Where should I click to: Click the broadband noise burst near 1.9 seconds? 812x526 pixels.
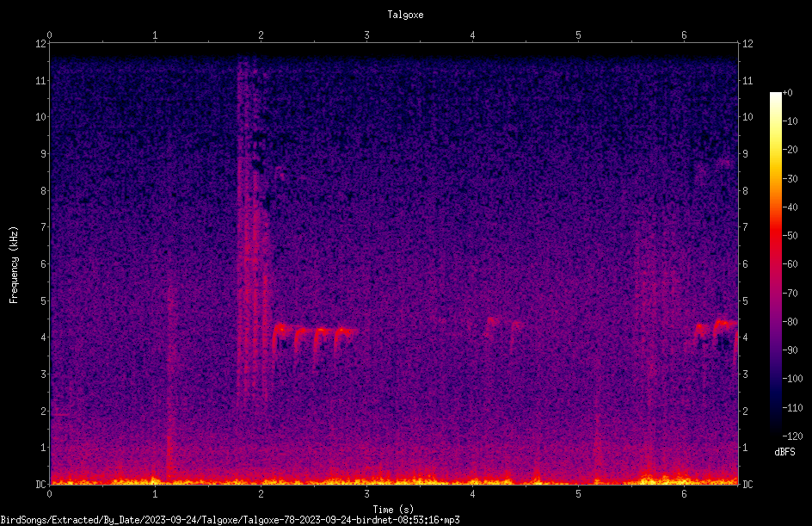click(253, 228)
